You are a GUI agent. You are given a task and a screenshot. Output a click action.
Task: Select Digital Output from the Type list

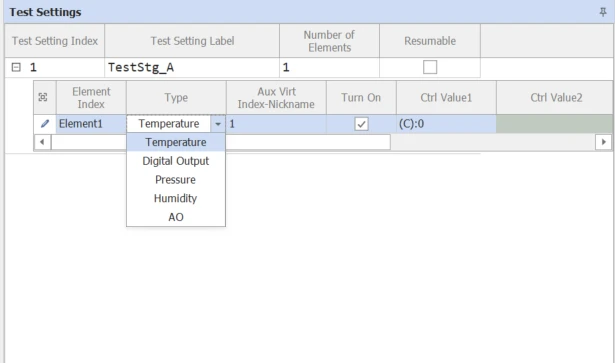tap(176, 161)
